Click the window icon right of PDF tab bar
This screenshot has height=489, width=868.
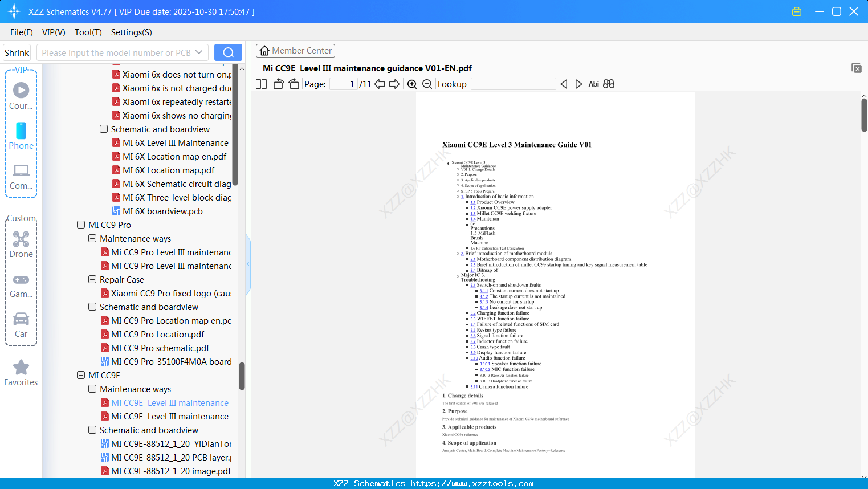pyautogui.click(x=857, y=68)
